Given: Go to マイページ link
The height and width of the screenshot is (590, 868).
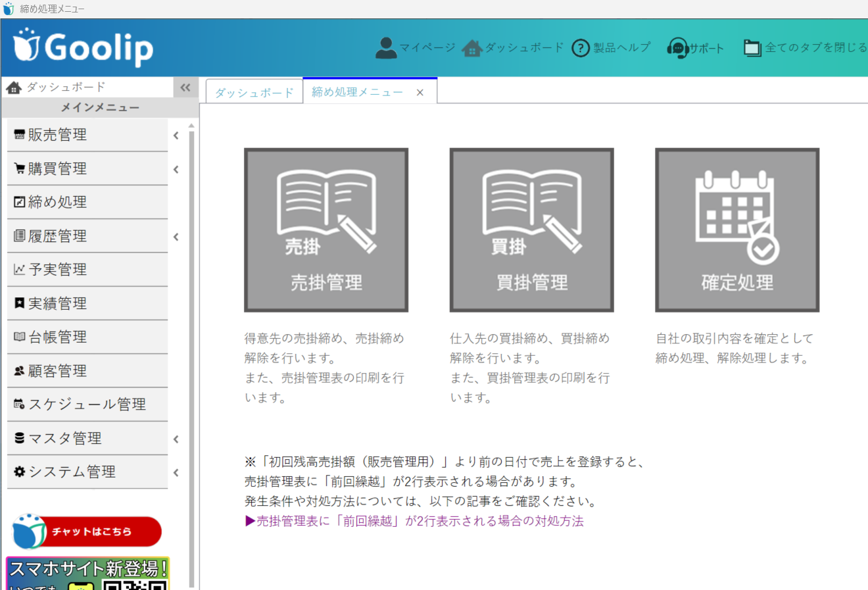Looking at the screenshot, I should click(427, 48).
